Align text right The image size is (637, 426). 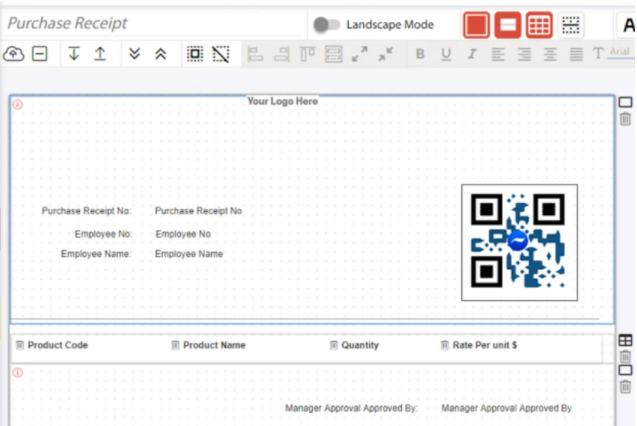524,54
